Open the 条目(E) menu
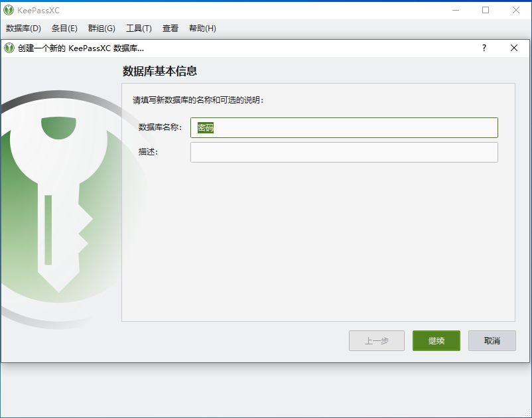Viewport: 532px width, 418px height. (64, 28)
